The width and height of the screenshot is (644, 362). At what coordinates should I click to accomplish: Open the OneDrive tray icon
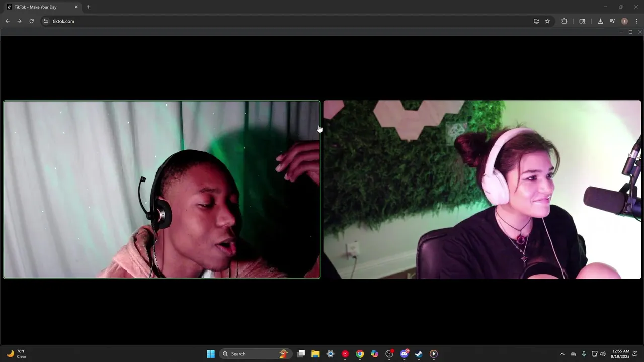(x=573, y=354)
